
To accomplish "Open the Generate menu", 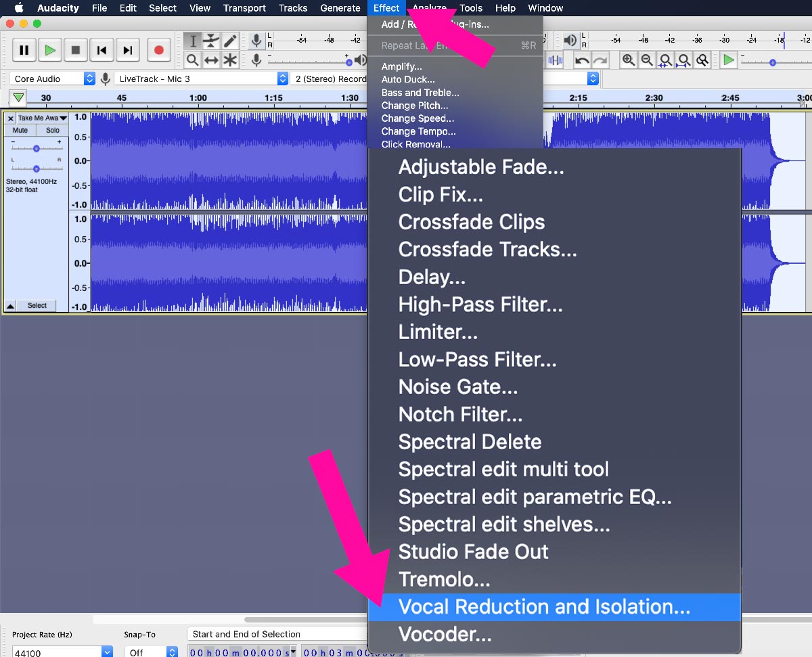I will 340,8.
